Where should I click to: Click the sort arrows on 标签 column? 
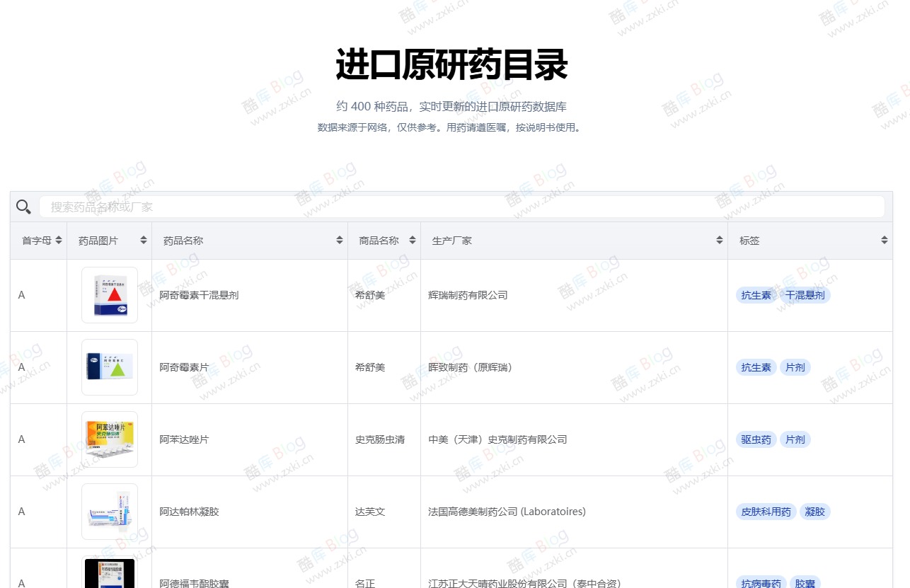(884, 240)
